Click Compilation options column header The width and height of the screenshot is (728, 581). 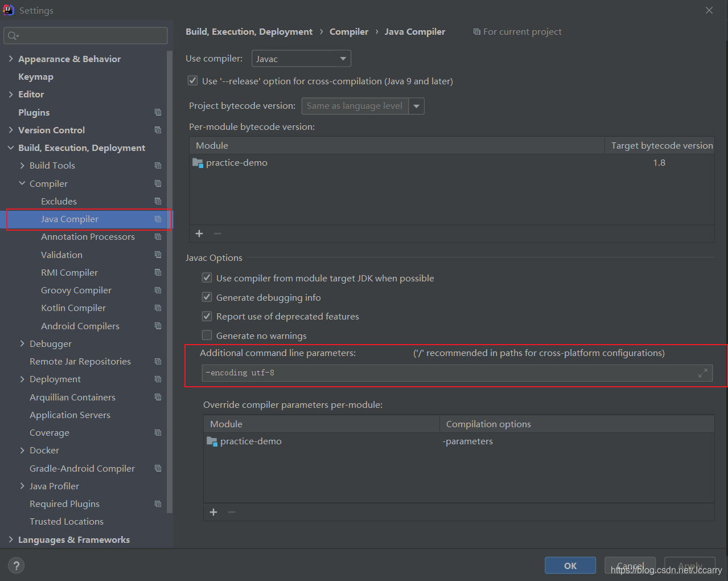577,424
